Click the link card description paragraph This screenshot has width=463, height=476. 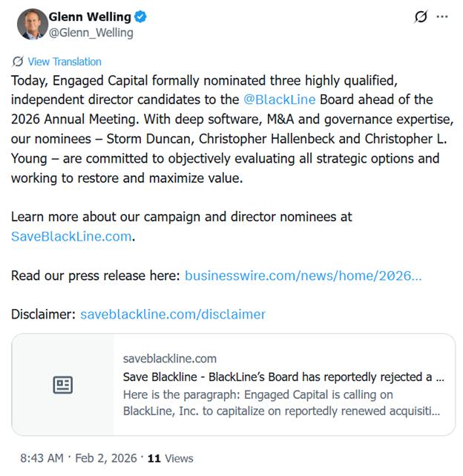tap(282, 402)
